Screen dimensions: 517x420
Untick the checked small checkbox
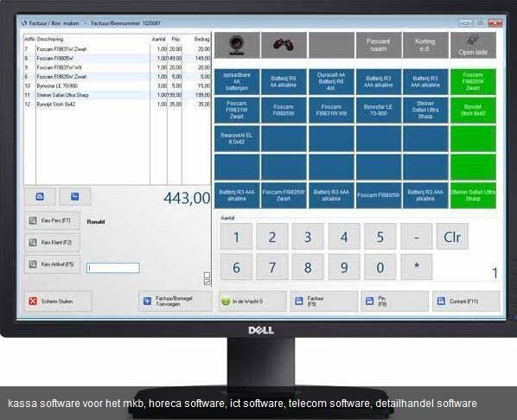click(x=207, y=282)
